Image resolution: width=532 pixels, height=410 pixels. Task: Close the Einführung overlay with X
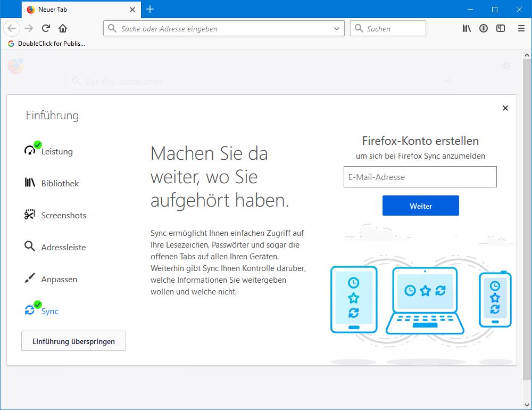tap(505, 108)
